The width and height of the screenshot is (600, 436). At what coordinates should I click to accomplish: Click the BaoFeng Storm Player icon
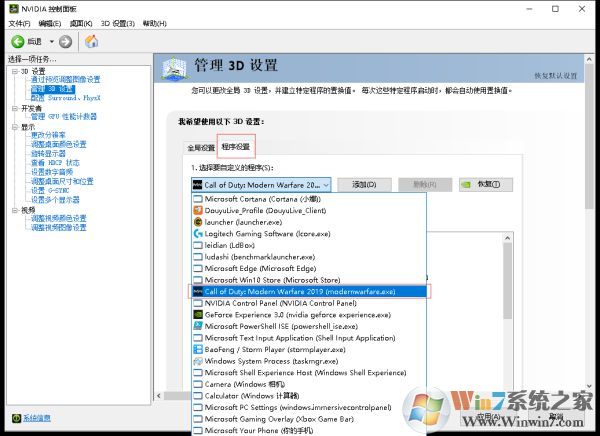tap(198, 349)
